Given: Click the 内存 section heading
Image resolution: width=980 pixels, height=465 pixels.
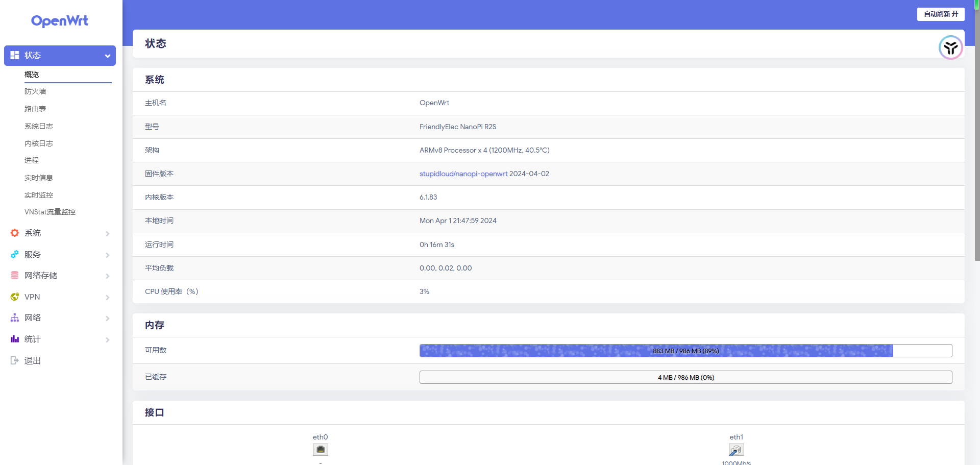Looking at the screenshot, I should (155, 325).
